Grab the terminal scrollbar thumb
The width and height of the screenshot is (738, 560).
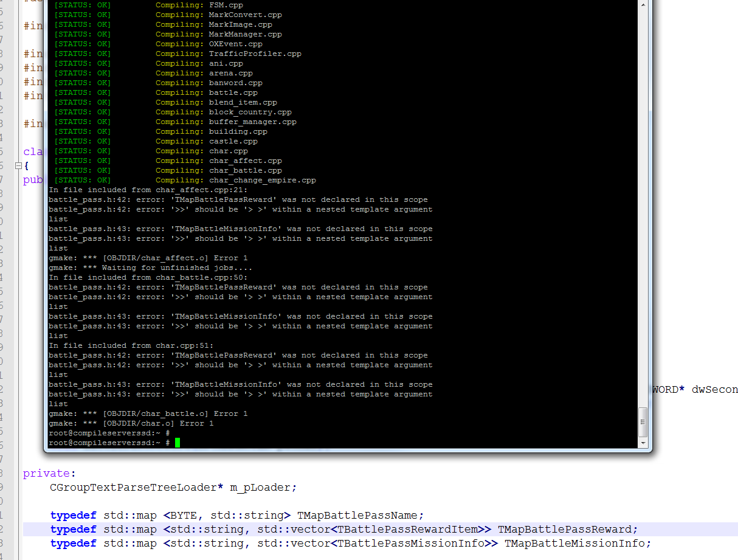(x=643, y=422)
